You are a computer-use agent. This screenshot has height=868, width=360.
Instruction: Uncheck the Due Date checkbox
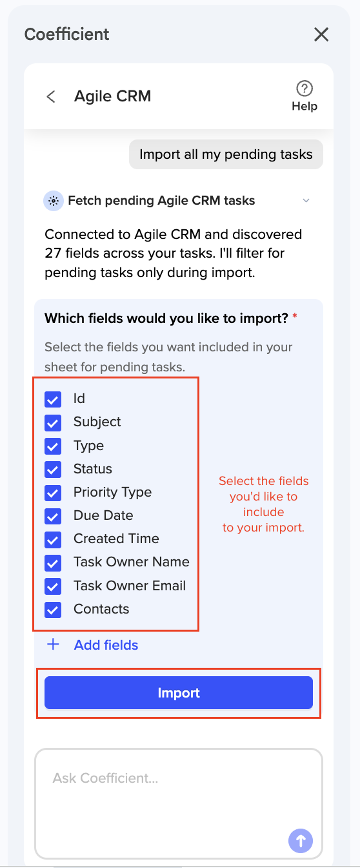click(x=53, y=516)
